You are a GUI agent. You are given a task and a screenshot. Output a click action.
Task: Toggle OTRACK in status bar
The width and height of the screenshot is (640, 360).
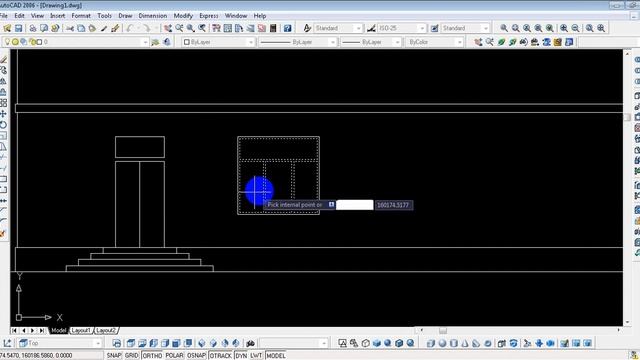(220, 356)
